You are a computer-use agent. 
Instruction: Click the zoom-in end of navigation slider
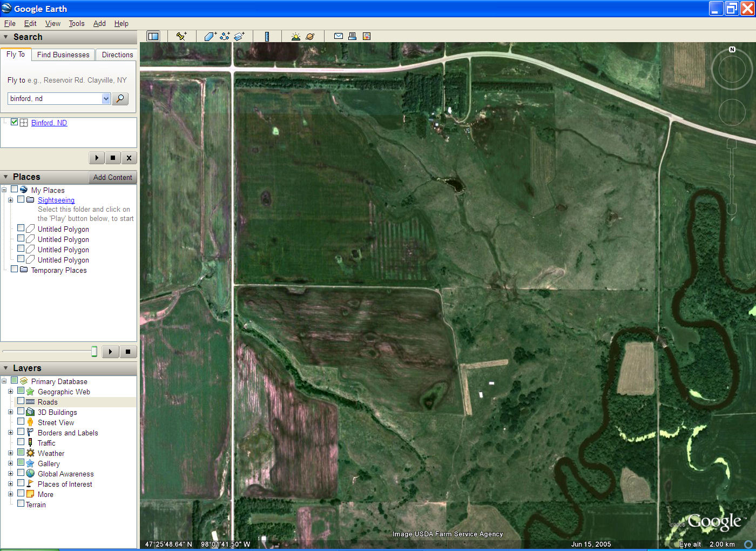(732, 143)
